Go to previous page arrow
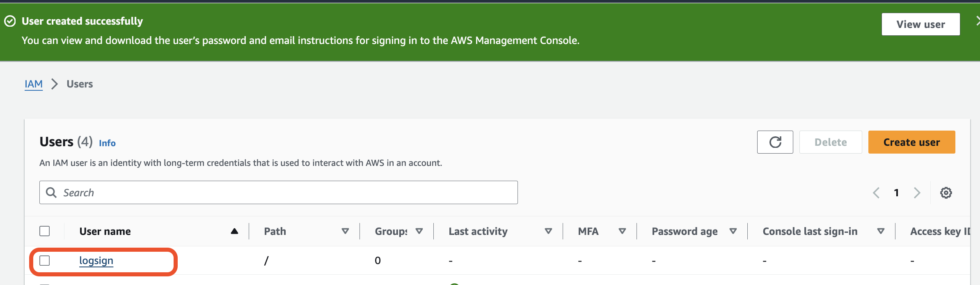Image resolution: width=980 pixels, height=285 pixels. click(x=876, y=193)
